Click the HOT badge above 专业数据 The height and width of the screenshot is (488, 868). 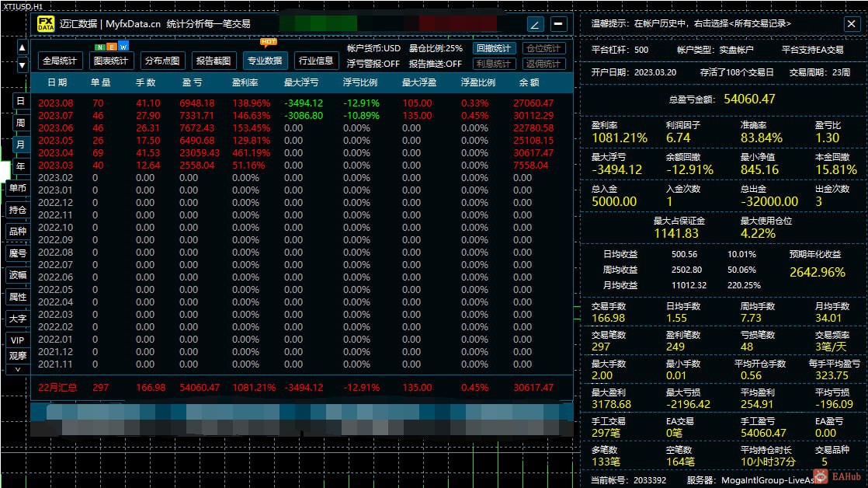[x=269, y=41]
